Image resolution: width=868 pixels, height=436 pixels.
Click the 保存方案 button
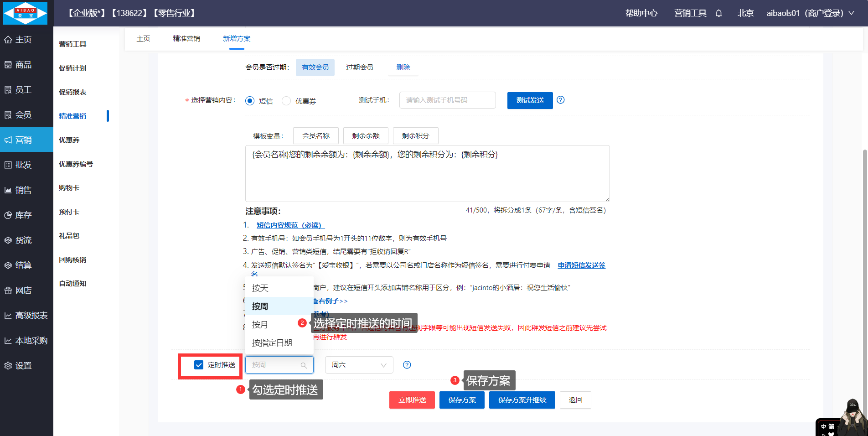pos(462,400)
